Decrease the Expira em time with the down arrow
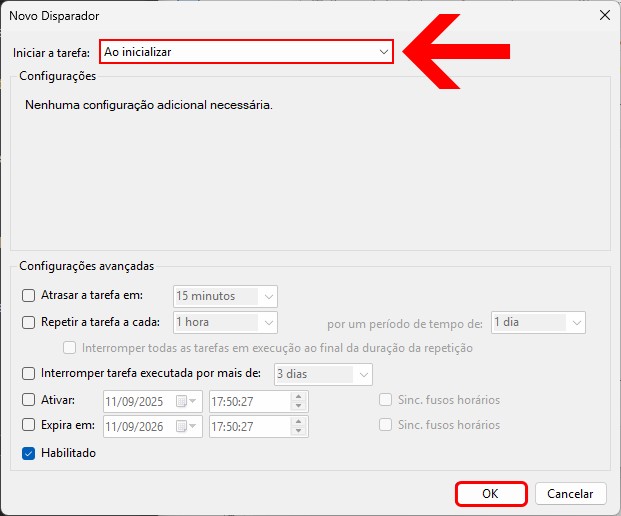Image resolution: width=621 pixels, height=516 pixels. point(299,431)
